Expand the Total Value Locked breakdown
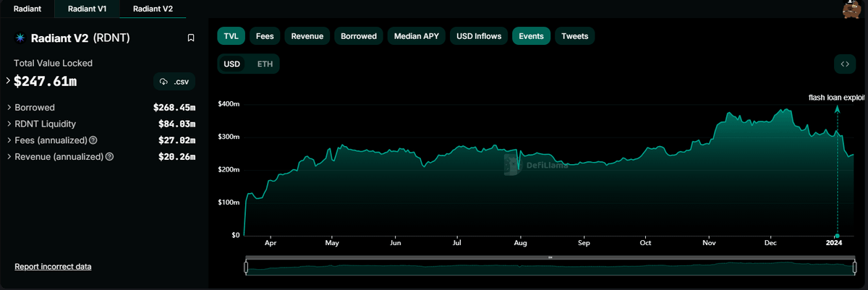This screenshot has height=290, width=868. point(9,81)
